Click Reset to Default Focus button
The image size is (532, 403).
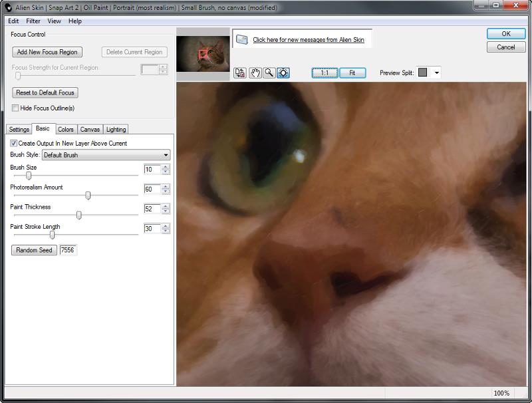coord(45,92)
